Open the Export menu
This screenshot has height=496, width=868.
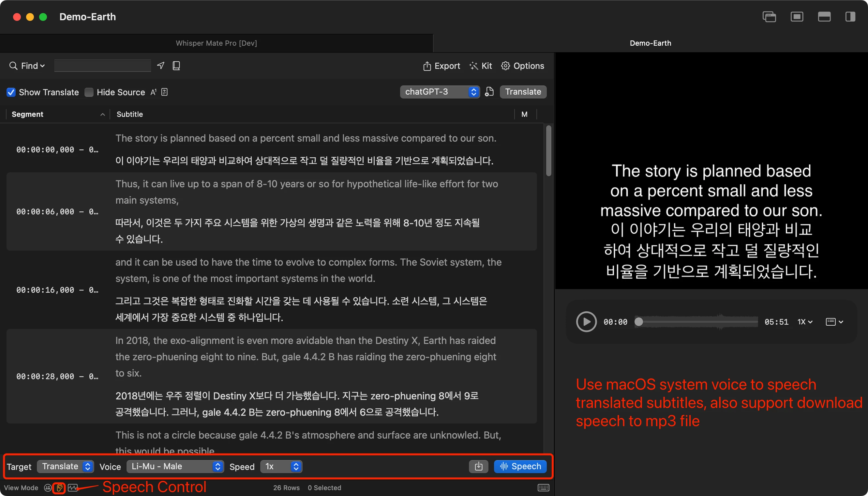(441, 66)
